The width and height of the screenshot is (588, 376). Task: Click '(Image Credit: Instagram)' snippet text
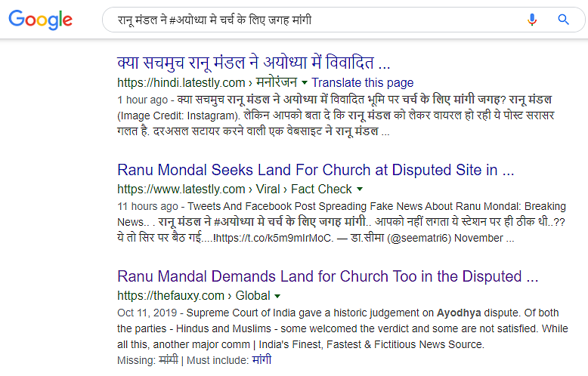coord(178,116)
